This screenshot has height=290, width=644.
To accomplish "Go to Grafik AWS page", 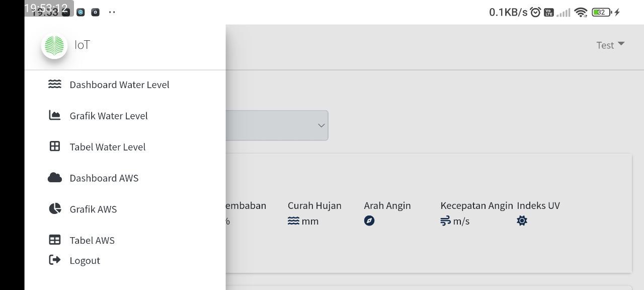I will pos(93,209).
